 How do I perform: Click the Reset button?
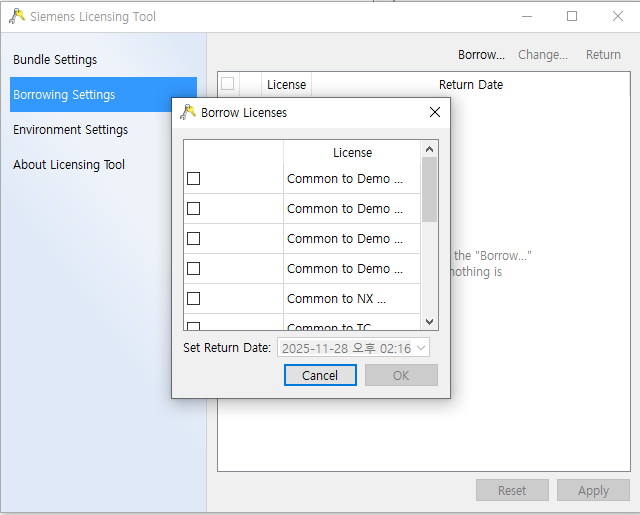512,490
